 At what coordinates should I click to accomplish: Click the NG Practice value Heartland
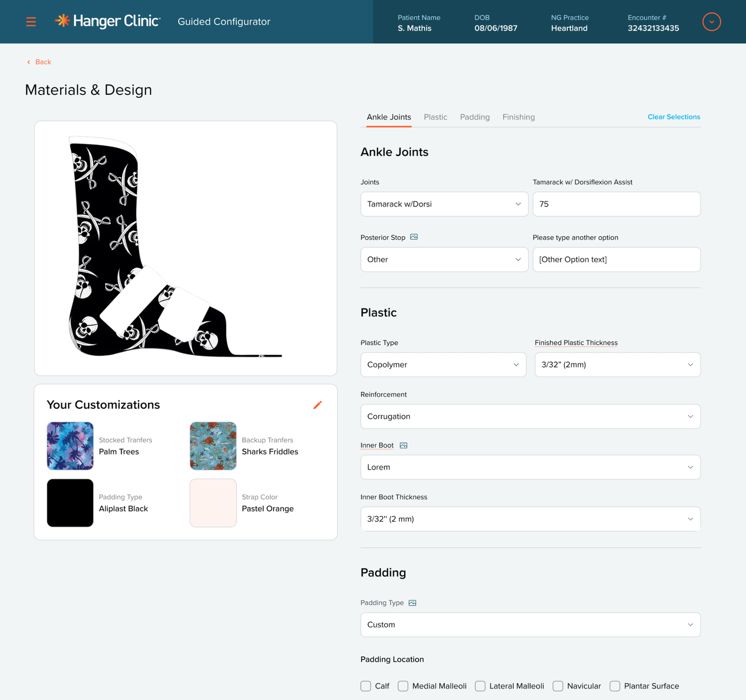[x=569, y=28]
